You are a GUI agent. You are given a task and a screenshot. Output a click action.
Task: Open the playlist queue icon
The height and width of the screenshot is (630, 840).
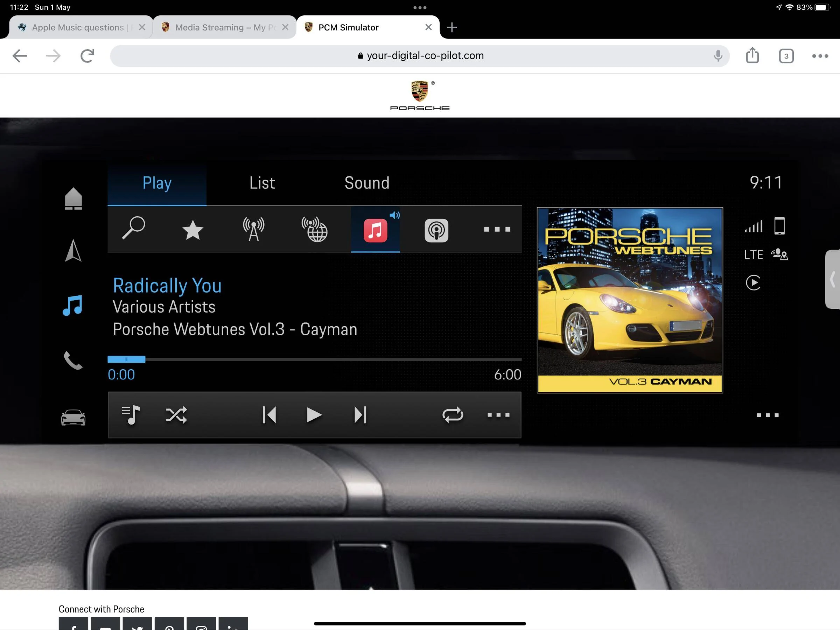[x=131, y=415]
